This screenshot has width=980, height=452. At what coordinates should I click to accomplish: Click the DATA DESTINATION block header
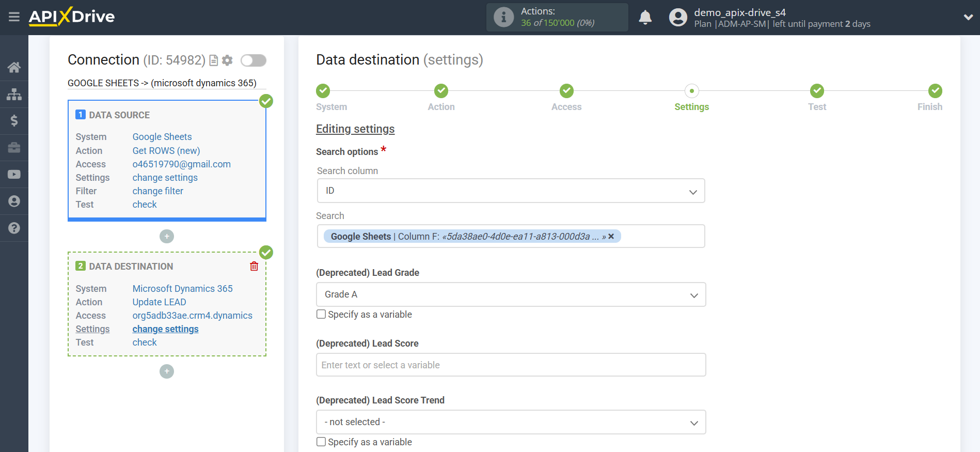(131, 266)
